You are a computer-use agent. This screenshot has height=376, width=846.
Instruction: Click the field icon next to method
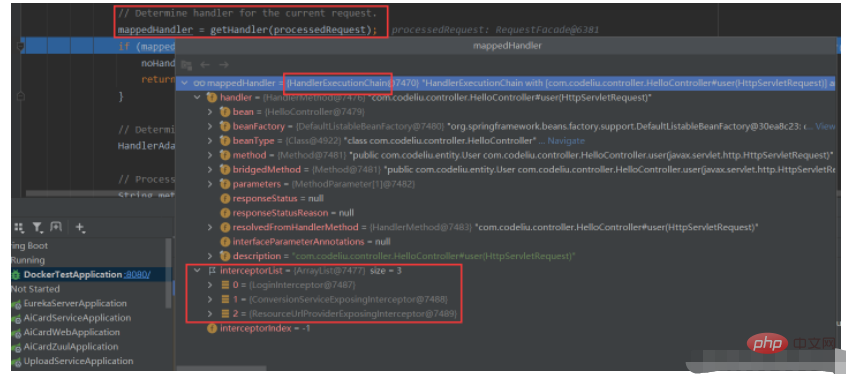pos(225,155)
